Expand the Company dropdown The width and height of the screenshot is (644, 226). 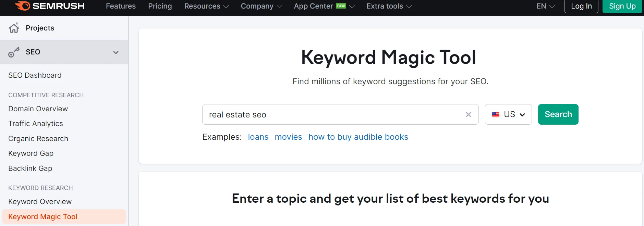(261, 6)
